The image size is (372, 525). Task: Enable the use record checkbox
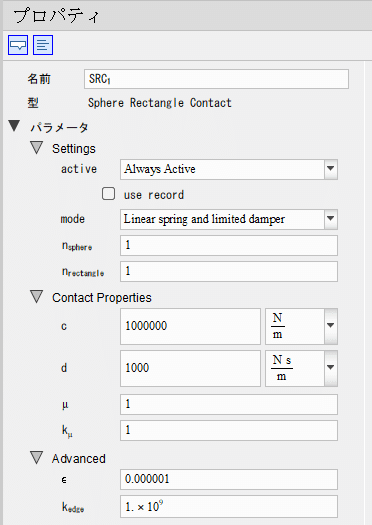(108, 194)
